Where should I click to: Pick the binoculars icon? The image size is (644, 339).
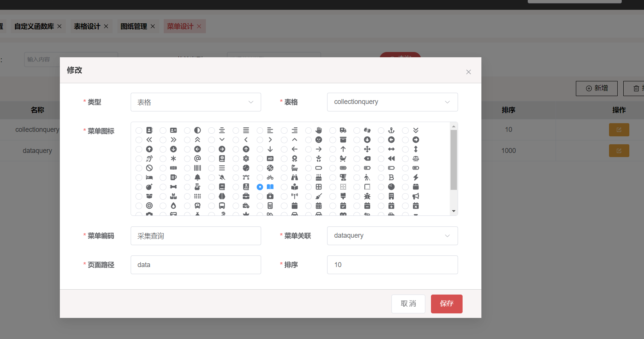click(295, 177)
